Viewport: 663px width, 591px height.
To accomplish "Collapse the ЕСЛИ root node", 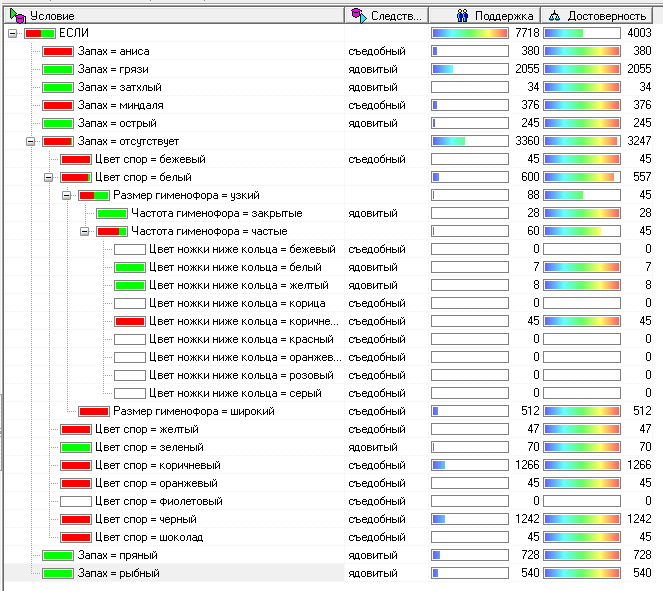I will tap(12, 33).
